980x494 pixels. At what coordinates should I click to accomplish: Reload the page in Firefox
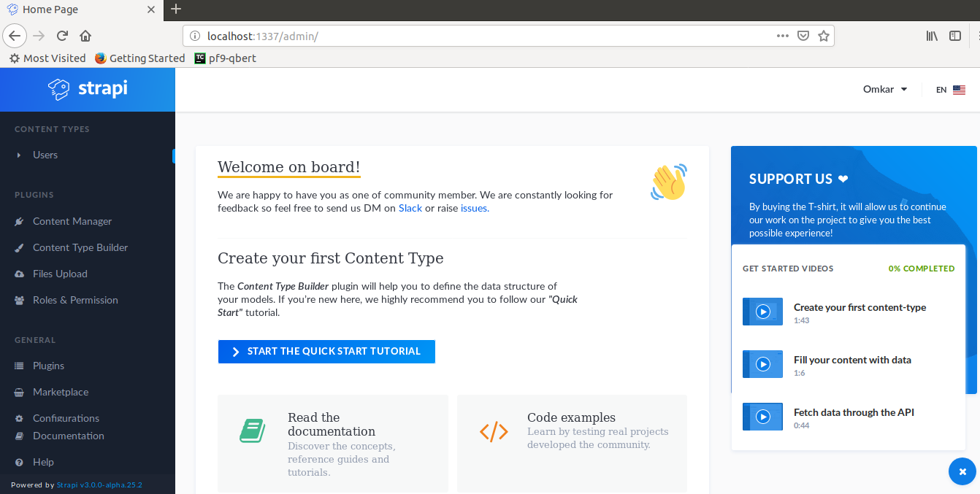tap(61, 35)
